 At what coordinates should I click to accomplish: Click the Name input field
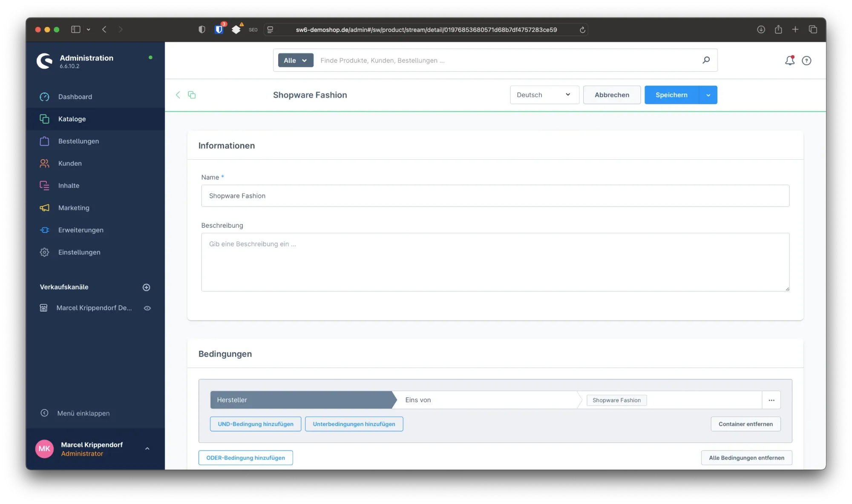click(495, 196)
